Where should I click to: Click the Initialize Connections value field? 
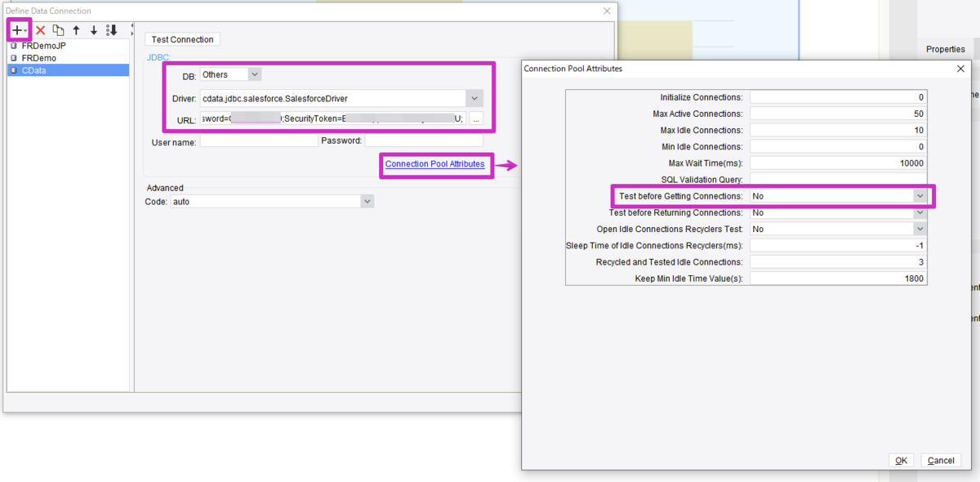pos(839,97)
